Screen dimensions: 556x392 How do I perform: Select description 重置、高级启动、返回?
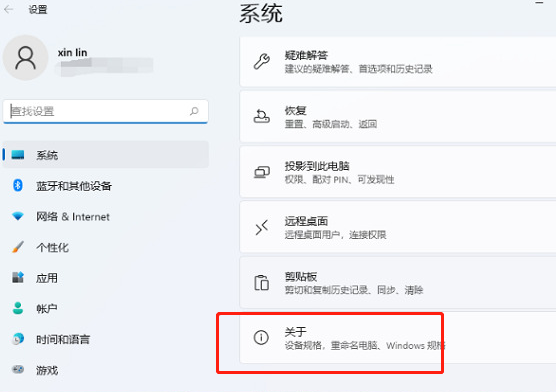(330, 124)
